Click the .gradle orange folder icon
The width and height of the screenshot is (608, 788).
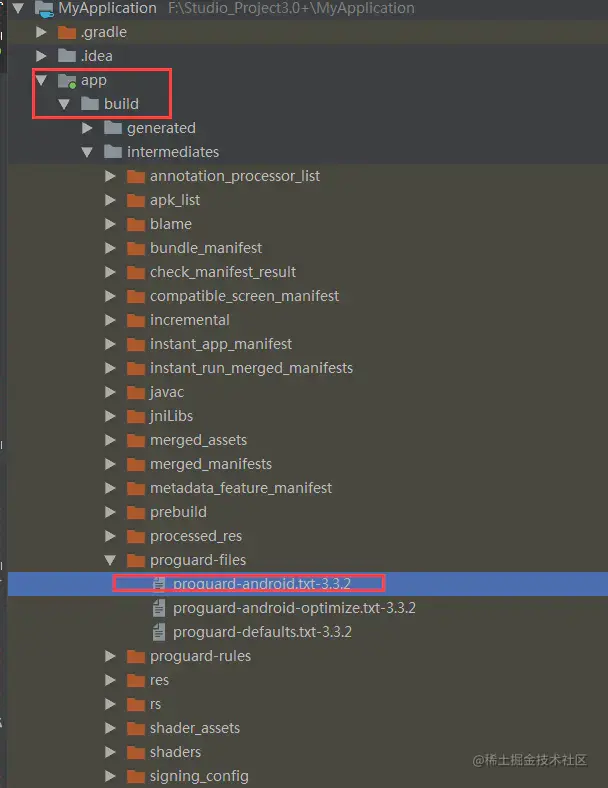pyautogui.click(x=67, y=33)
